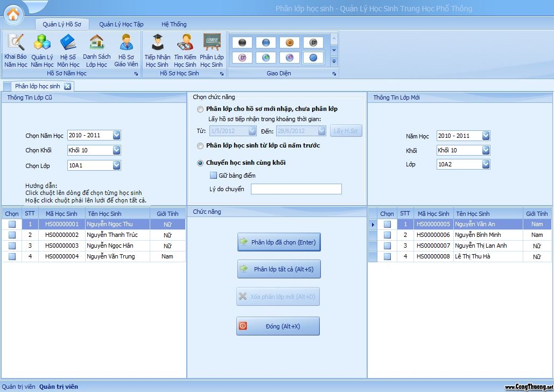The height and width of the screenshot is (392, 554).
Task: Open new class Khối dropdown
Action: [x=486, y=150]
